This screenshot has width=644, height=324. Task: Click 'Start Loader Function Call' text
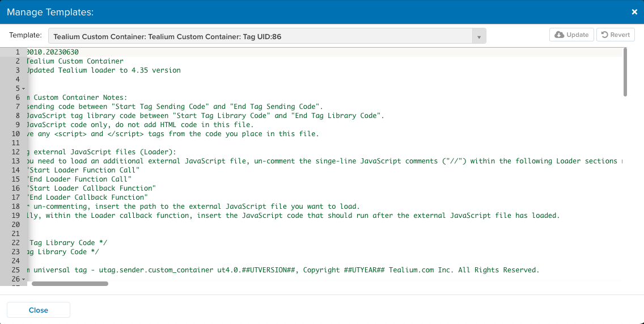click(x=83, y=170)
